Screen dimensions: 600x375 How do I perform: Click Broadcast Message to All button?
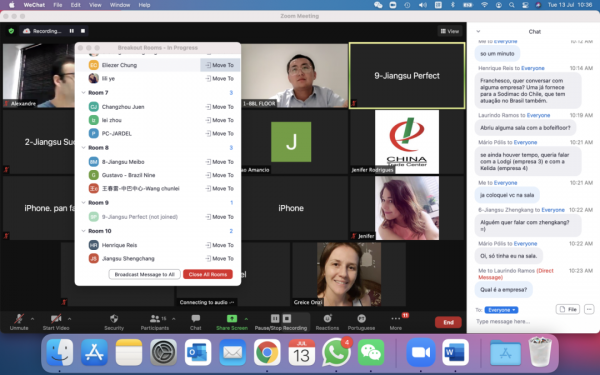[x=144, y=274]
